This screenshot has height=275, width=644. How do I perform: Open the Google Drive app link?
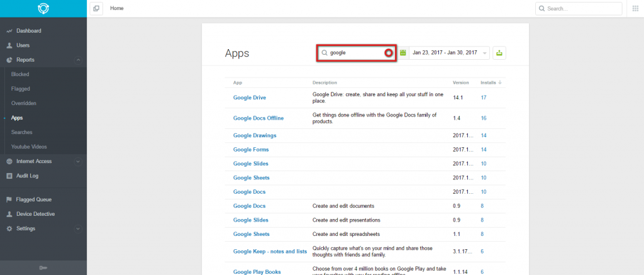[249, 98]
